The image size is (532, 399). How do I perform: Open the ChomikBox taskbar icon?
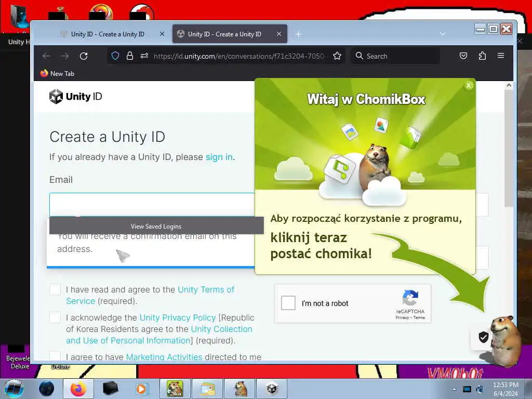[175, 389]
